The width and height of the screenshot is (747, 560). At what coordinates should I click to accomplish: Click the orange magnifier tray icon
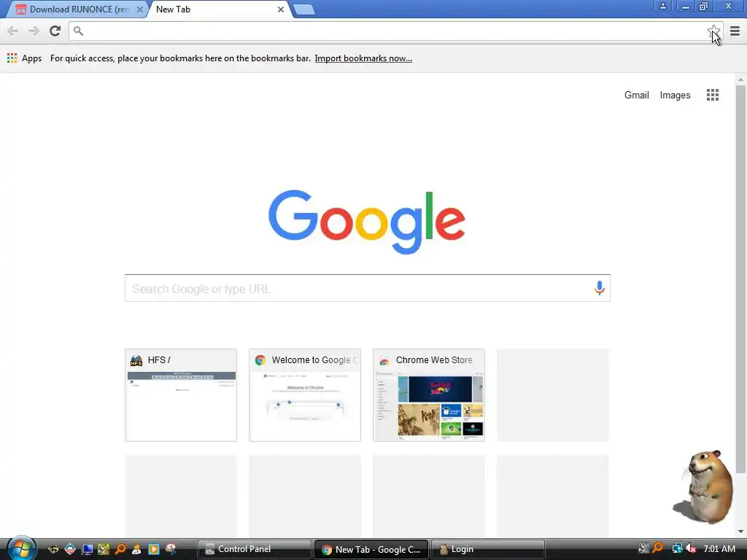[x=657, y=549]
